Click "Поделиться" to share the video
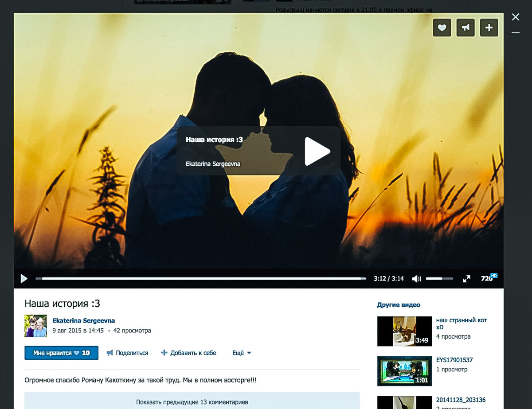532x409 pixels. click(127, 353)
